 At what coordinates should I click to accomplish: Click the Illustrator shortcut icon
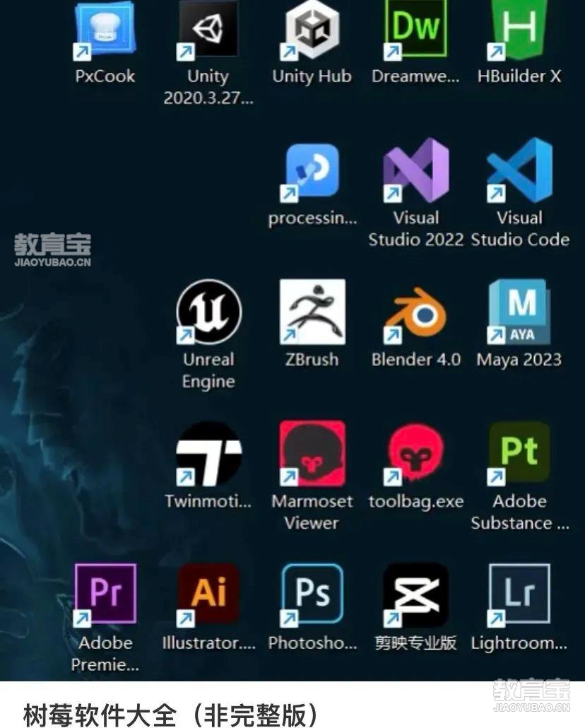point(208,594)
